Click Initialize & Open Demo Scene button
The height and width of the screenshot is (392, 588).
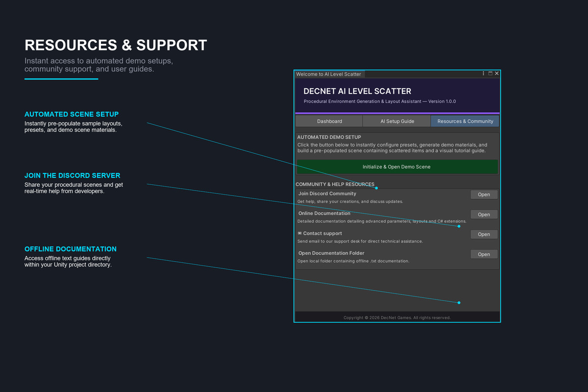tap(397, 167)
